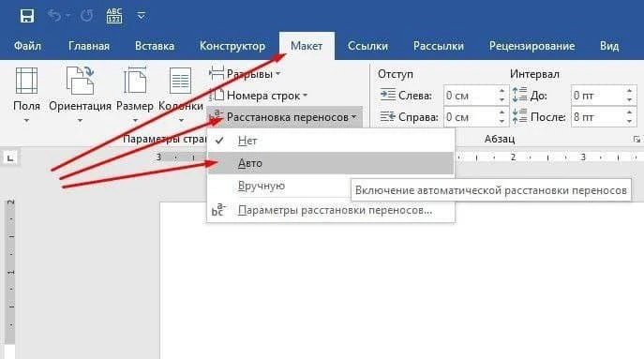Increase the До spacing with up arrow

point(630,91)
